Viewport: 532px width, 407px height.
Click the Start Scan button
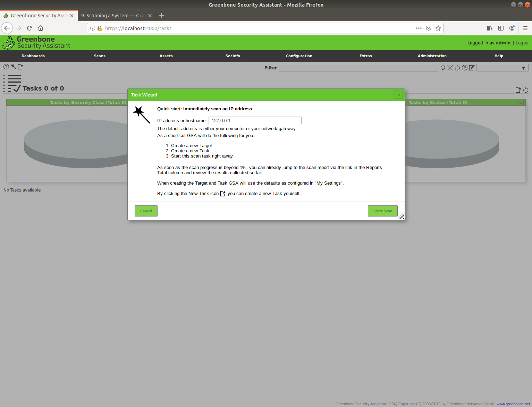(x=382, y=211)
